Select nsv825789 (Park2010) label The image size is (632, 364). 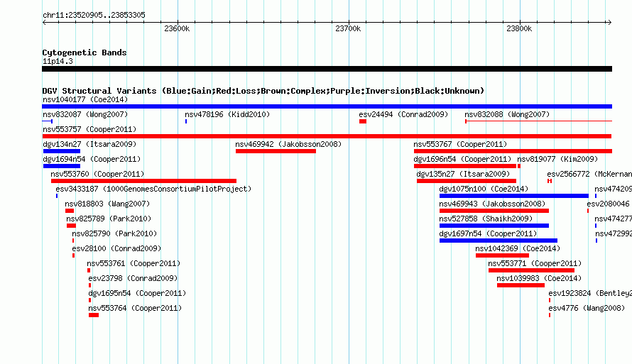click(x=109, y=219)
